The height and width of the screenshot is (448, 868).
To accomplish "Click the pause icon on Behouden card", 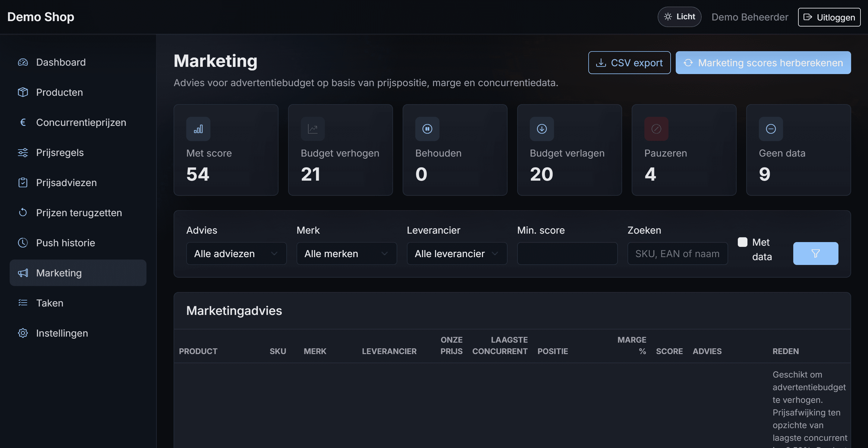I will click(427, 129).
